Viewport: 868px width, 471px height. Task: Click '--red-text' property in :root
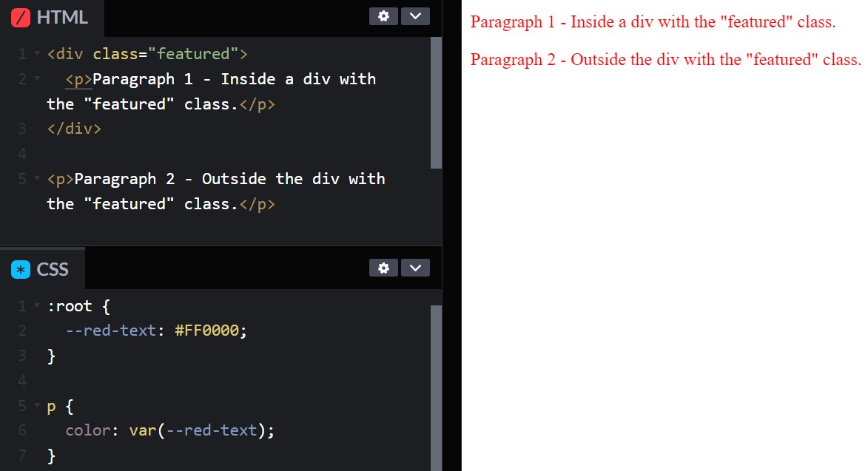pyautogui.click(x=111, y=331)
